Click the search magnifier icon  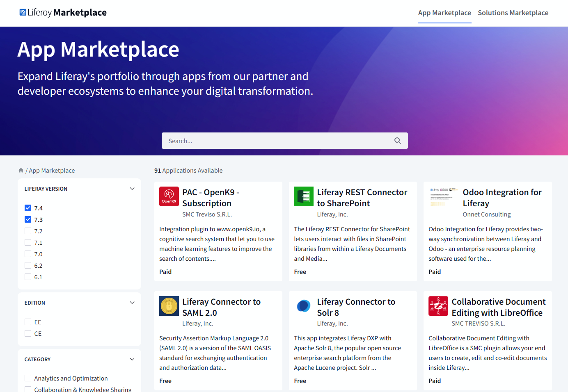click(397, 140)
